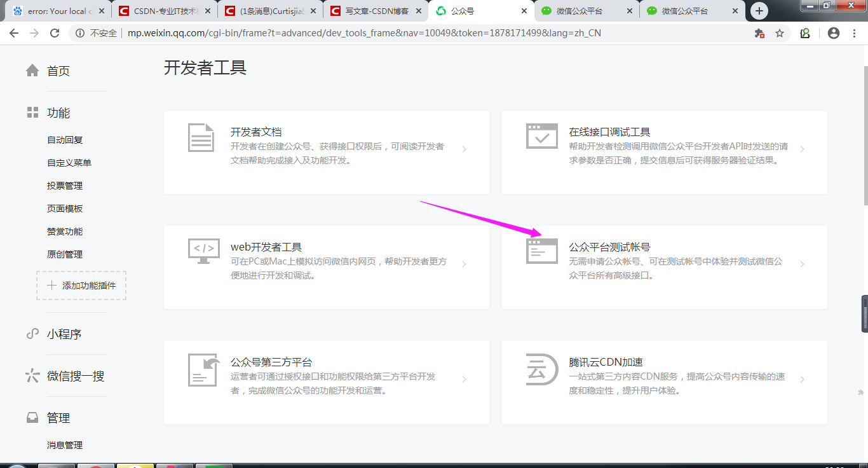Click the browser forward arrow
The height and width of the screenshot is (468, 868).
(x=34, y=33)
